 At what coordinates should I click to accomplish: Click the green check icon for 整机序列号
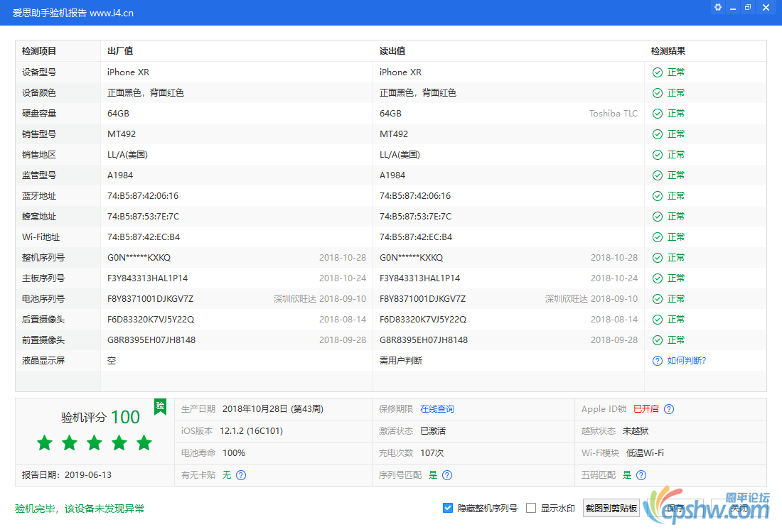[658, 258]
